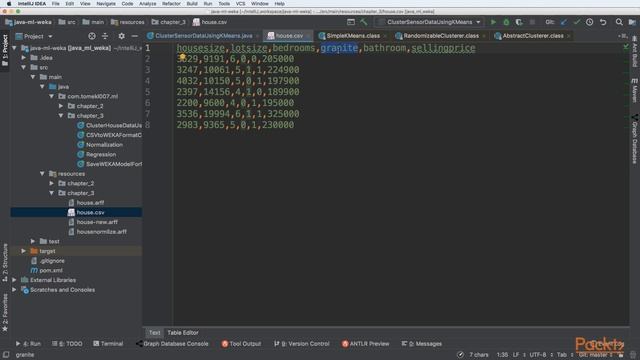
Task: Click the housesize header text
Action: tap(200, 48)
